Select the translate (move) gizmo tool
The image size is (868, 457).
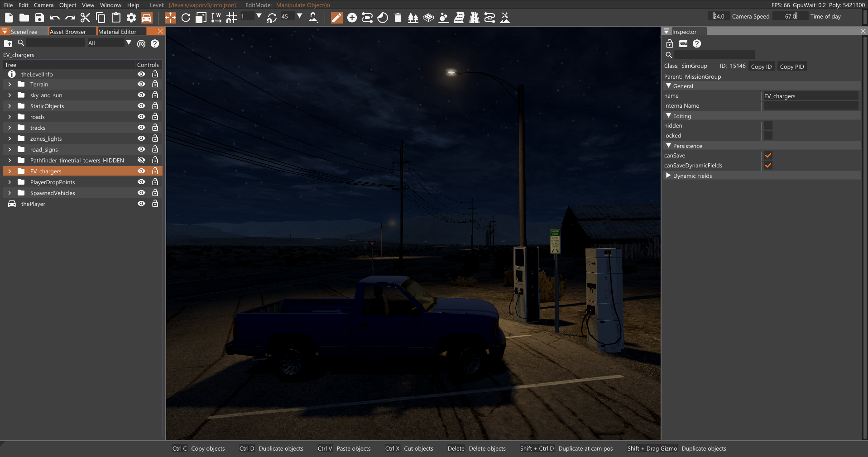pyautogui.click(x=170, y=18)
